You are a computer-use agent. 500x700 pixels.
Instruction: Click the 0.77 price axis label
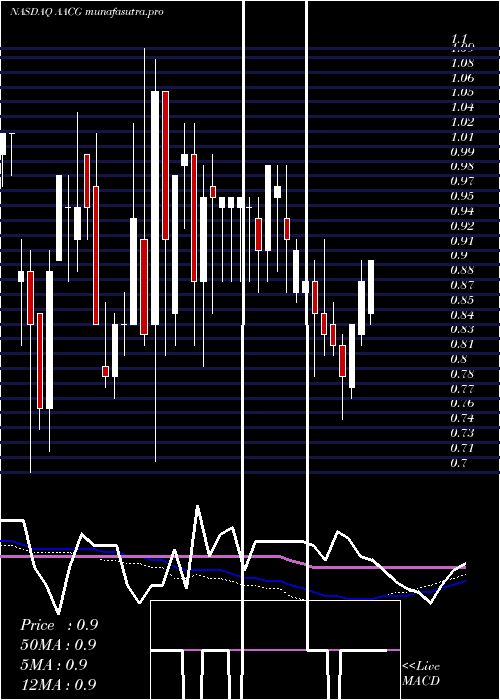(463, 388)
